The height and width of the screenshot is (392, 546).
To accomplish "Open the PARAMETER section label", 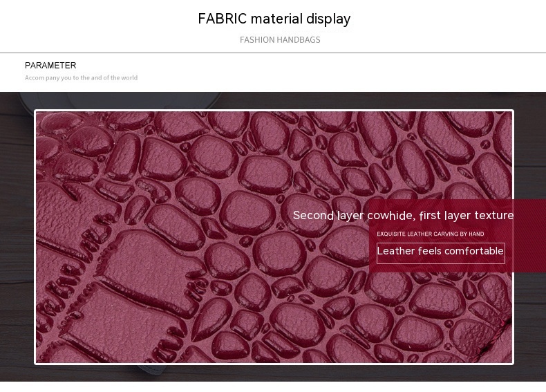I will click(x=50, y=66).
